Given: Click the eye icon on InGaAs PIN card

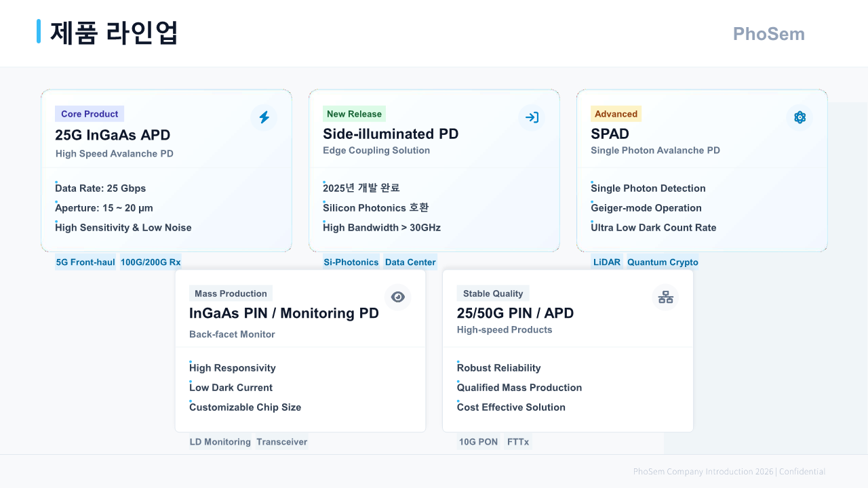Looking at the screenshot, I should [398, 297].
